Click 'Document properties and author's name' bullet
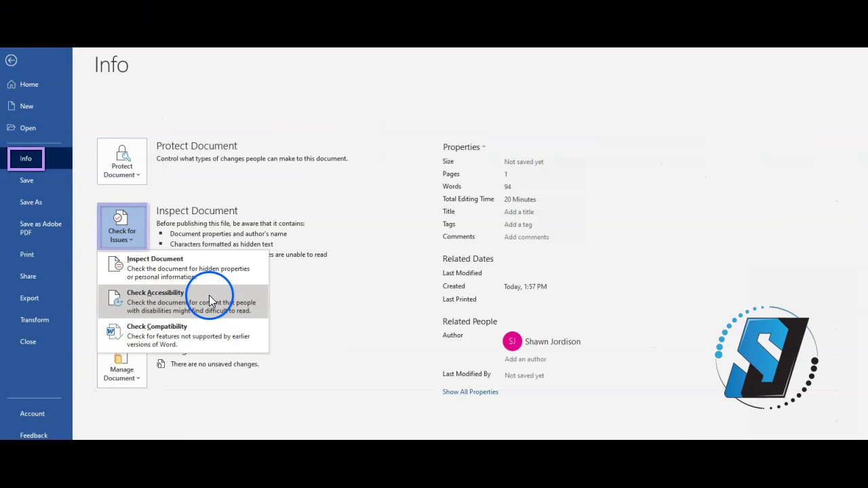Viewport: 868px width, 488px height. (229, 234)
